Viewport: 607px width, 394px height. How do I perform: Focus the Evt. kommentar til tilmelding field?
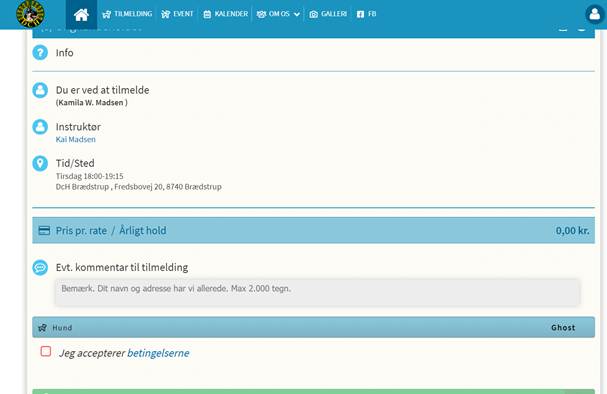(317, 293)
